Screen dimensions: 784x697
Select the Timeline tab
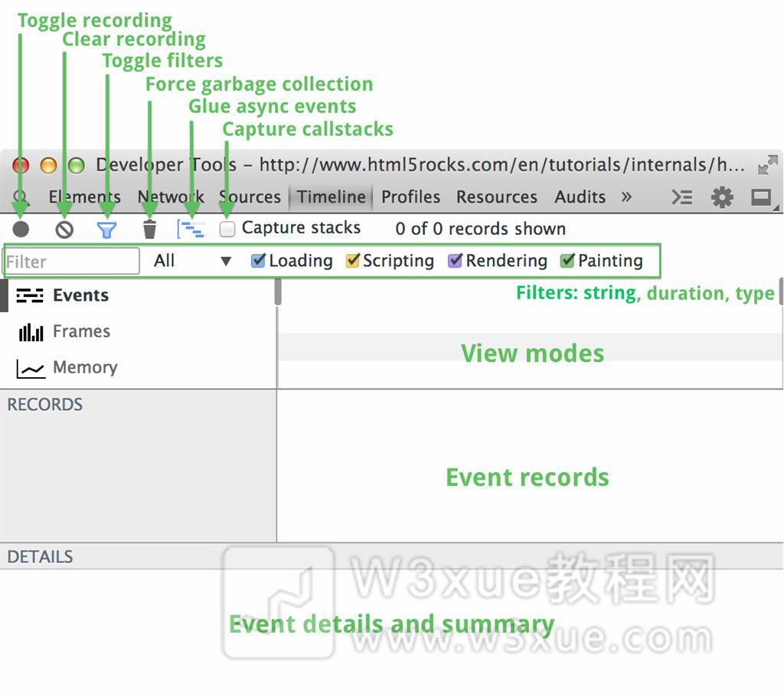[331, 197]
